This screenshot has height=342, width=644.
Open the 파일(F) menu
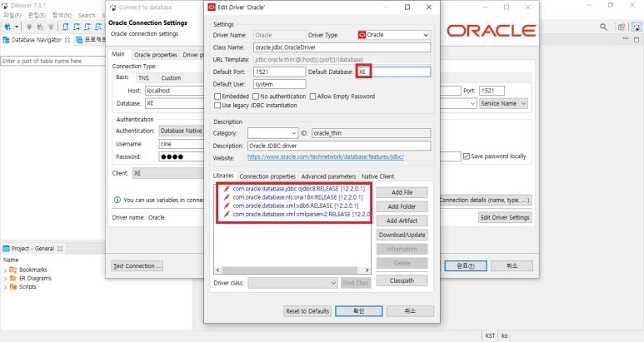click(x=12, y=15)
